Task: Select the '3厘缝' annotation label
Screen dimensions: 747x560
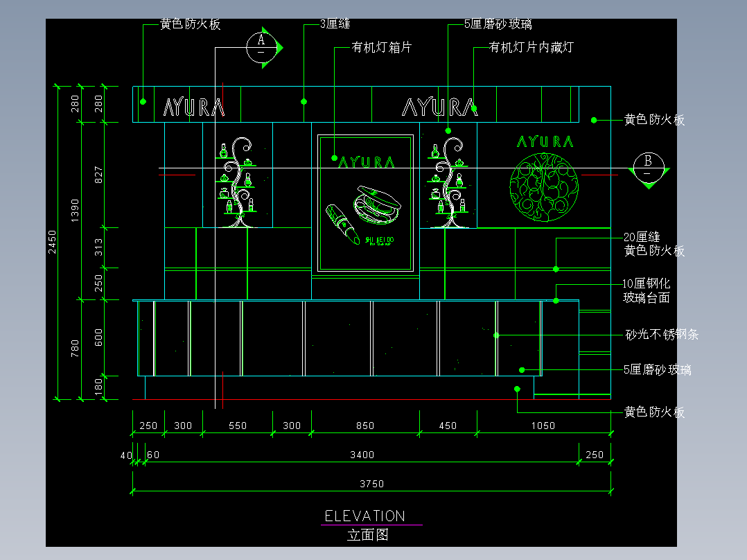Action: tap(335, 24)
